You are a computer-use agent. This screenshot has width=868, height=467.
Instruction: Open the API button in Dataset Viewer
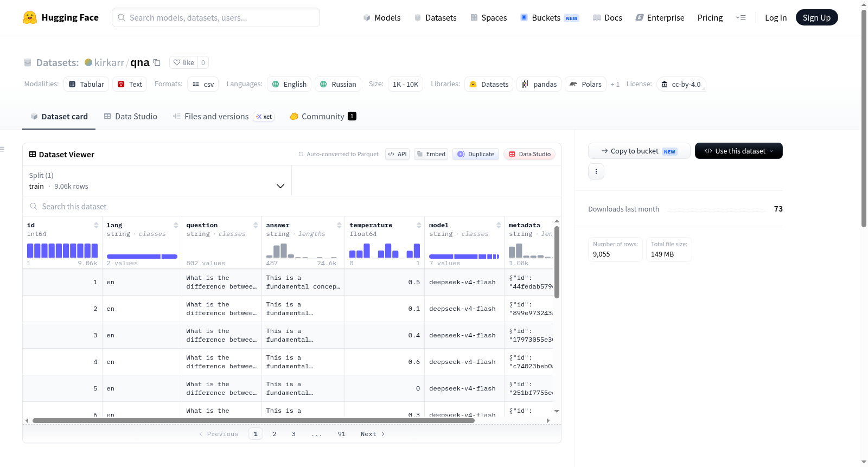[397, 154]
